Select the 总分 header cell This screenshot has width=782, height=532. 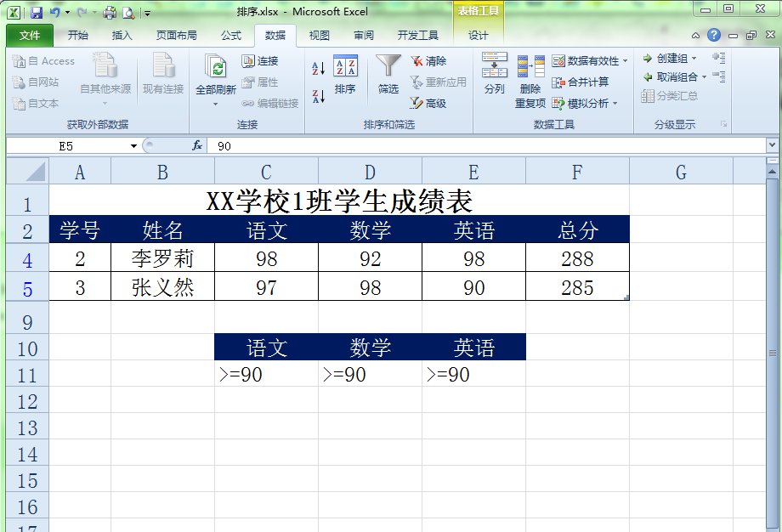point(577,229)
